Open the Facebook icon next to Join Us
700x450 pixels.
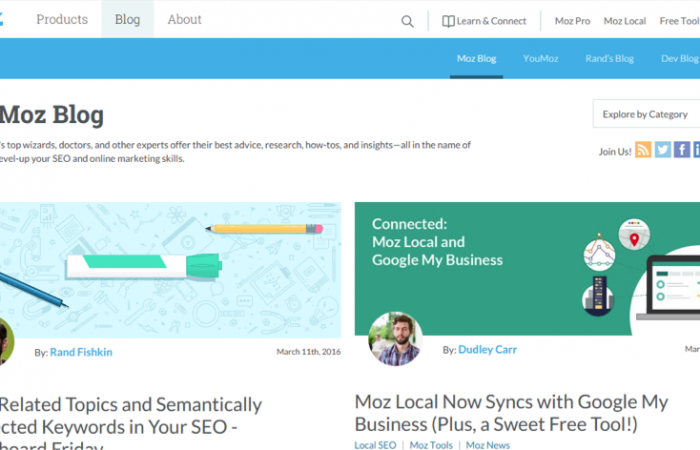pyautogui.click(x=682, y=150)
